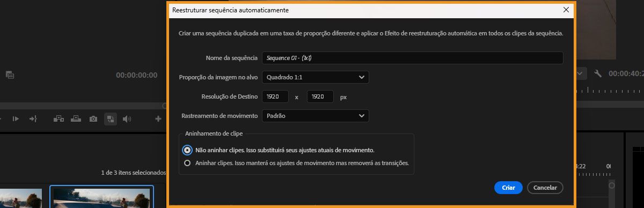Screen dimensions: 644x208
Task: Click the program duration timecode 00:00:40
Action: pos(626,73)
